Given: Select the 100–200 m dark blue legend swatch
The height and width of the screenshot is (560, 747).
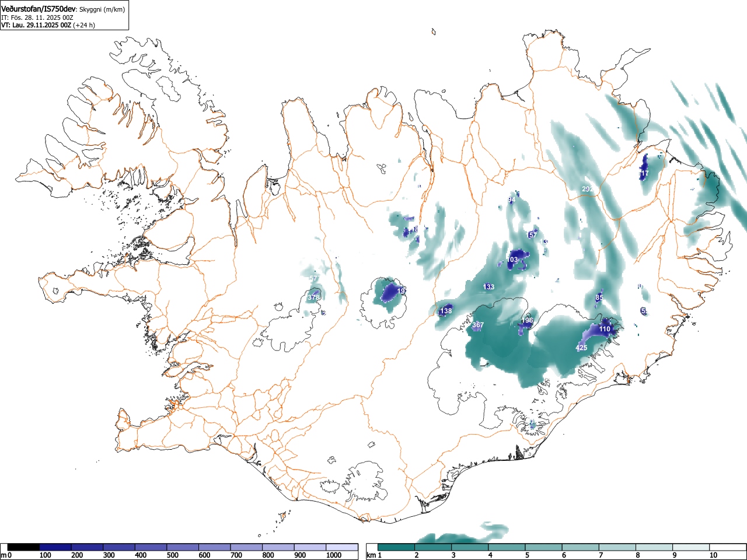Looking at the screenshot, I should (55, 547).
